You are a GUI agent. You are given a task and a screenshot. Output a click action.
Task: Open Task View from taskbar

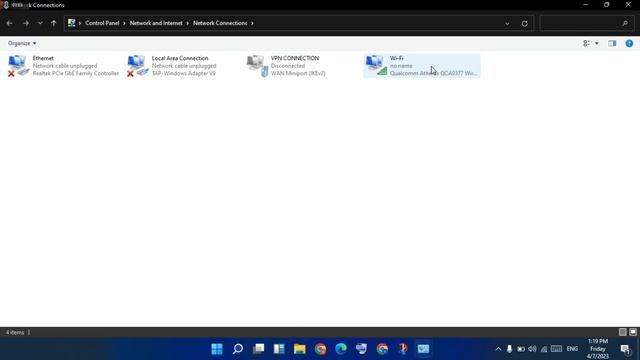pos(258,349)
